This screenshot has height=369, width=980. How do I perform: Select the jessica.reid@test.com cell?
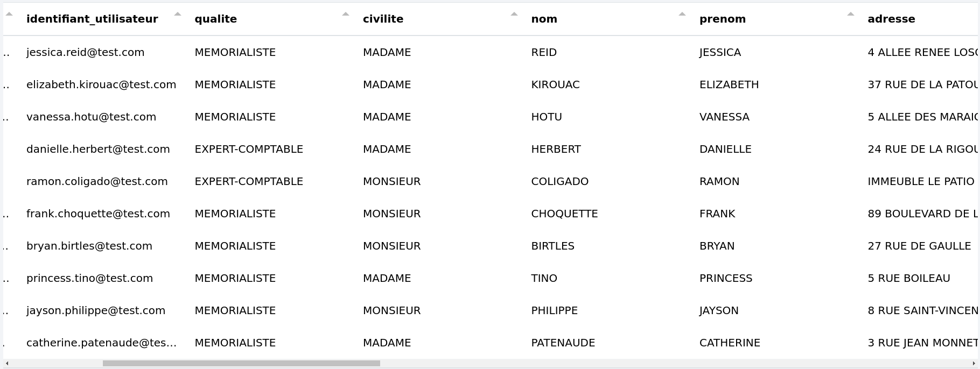pyautogui.click(x=85, y=52)
